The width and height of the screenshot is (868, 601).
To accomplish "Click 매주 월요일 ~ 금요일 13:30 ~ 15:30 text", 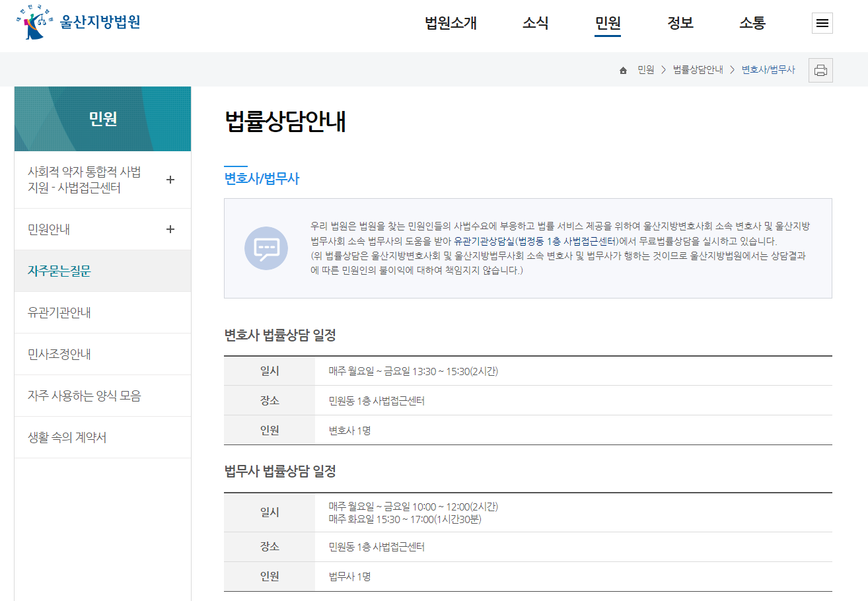I will (x=414, y=371).
